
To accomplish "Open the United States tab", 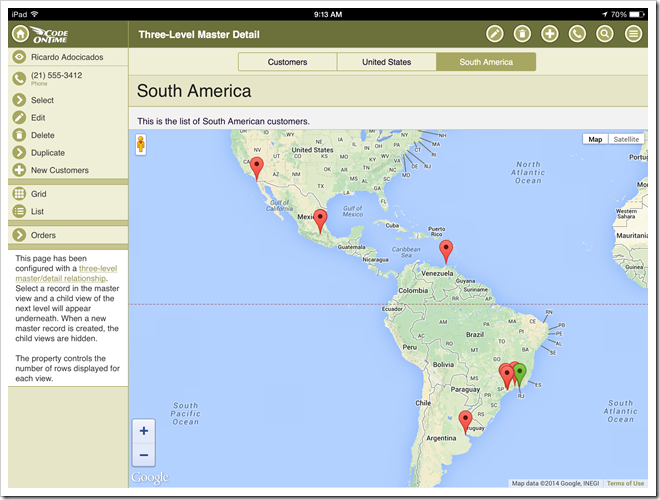I will pos(386,62).
